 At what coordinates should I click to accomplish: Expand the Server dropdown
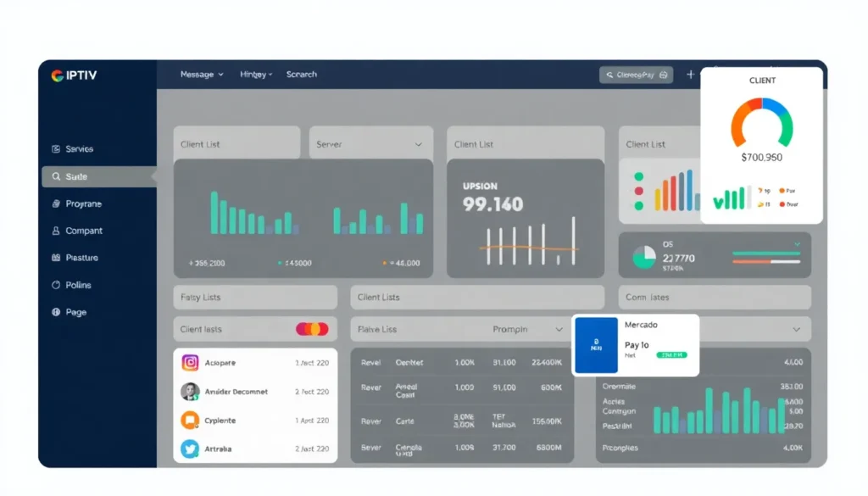pos(418,145)
